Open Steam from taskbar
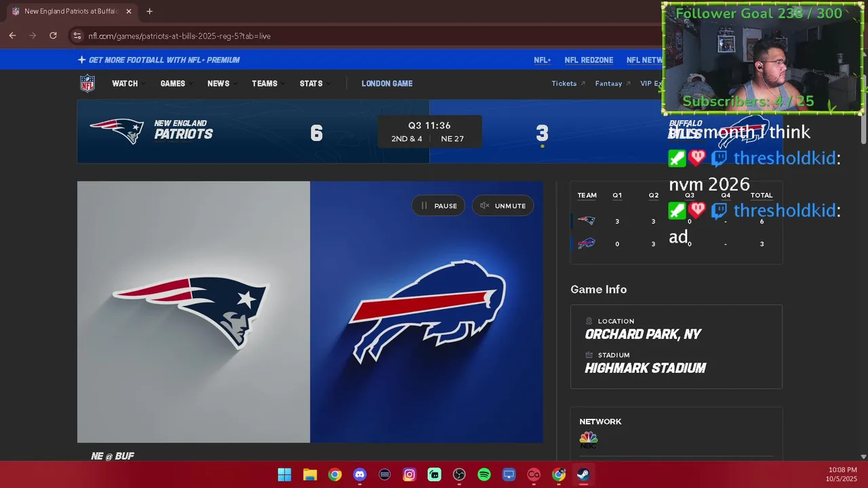Screen dimensions: 868x488 pos(583,474)
